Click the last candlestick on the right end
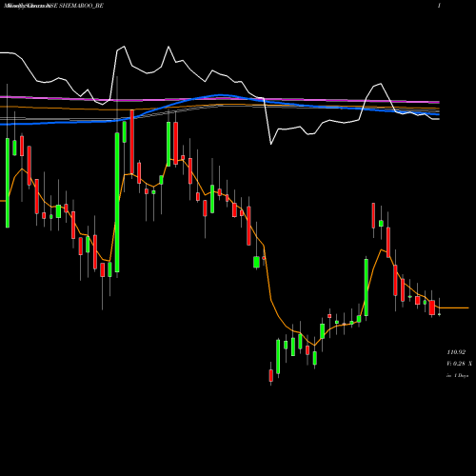This screenshot has height=476, width=476. (x=440, y=314)
